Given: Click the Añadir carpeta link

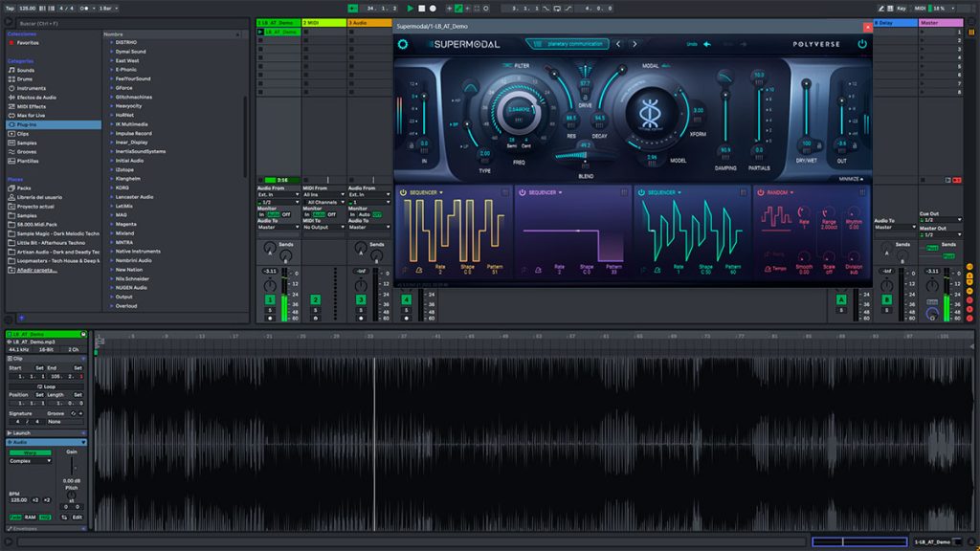Looking at the screenshot, I should [x=37, y=271].
